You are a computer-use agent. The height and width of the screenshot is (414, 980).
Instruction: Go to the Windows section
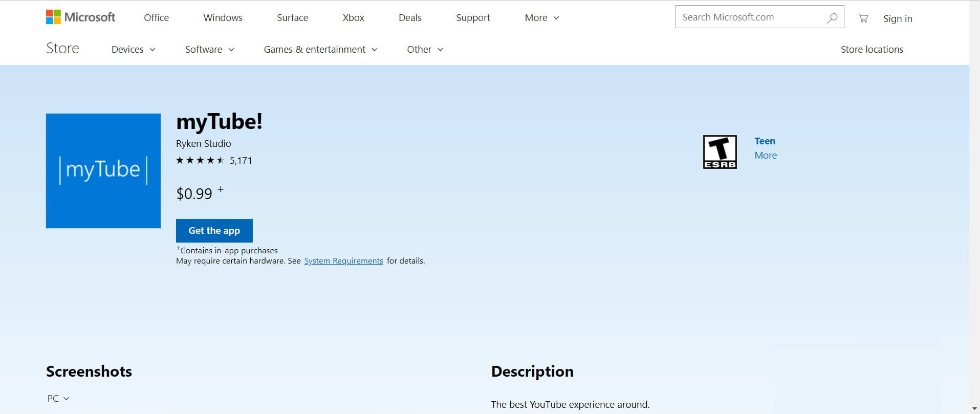[223, 17]
